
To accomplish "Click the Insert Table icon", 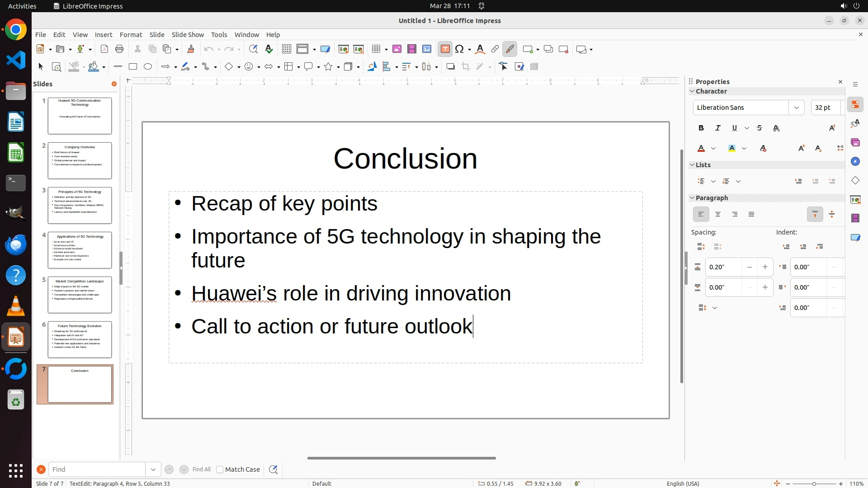I will [x=376, y=49].
